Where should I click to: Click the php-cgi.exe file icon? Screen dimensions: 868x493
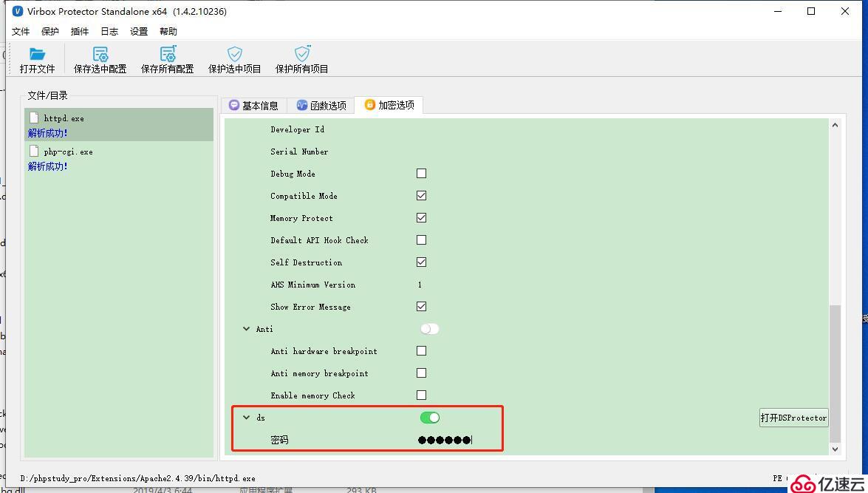tap(34, 151)
